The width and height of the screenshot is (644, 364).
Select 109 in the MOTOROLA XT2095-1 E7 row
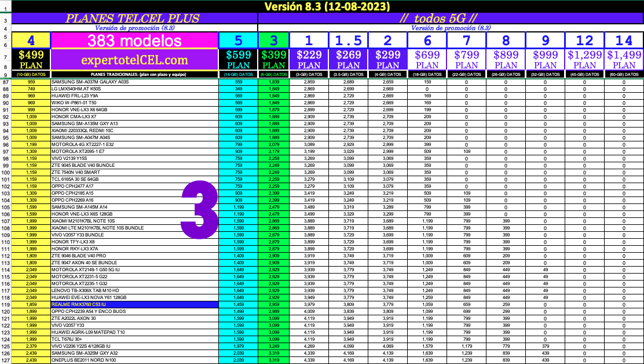(x=466, y=152)
